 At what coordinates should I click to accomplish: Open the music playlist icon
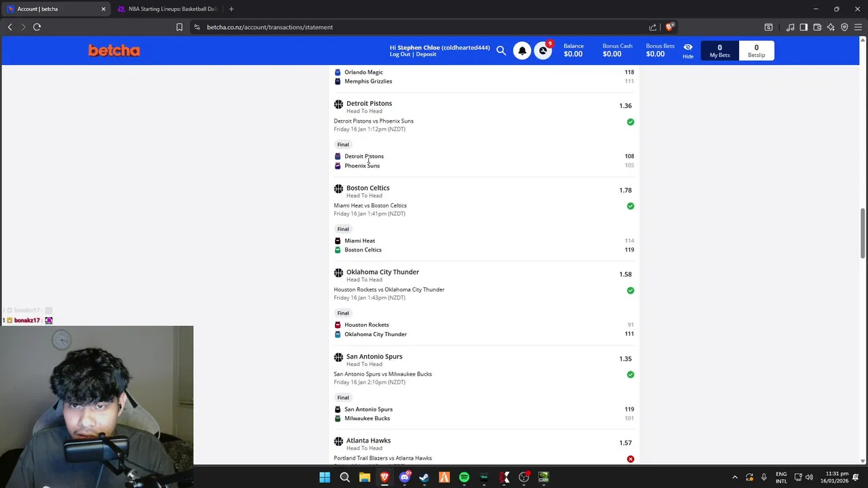pos(790,27)
